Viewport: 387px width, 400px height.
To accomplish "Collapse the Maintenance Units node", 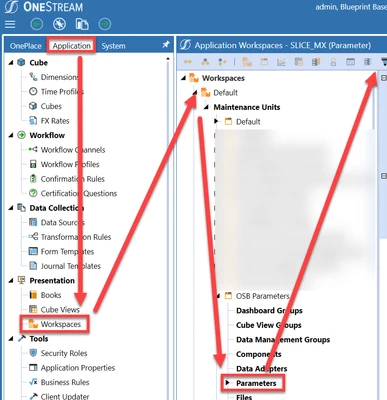I will click(x=206, y=107).
